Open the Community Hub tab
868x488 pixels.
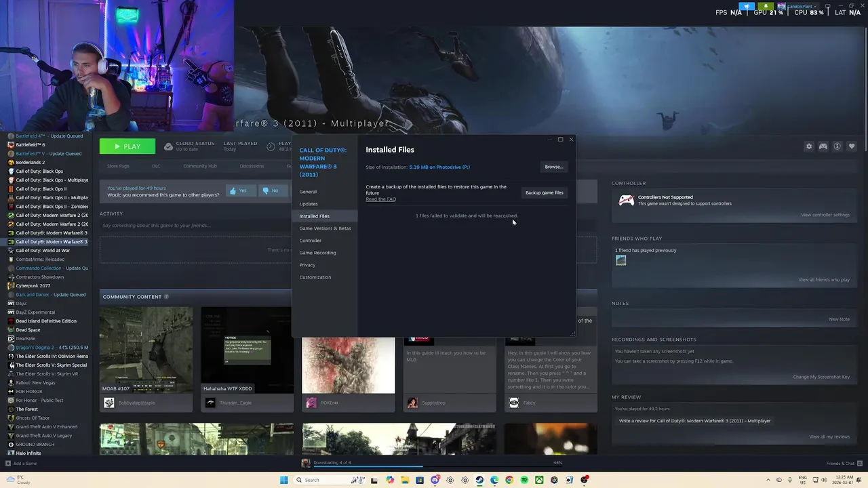coord(200,166)
